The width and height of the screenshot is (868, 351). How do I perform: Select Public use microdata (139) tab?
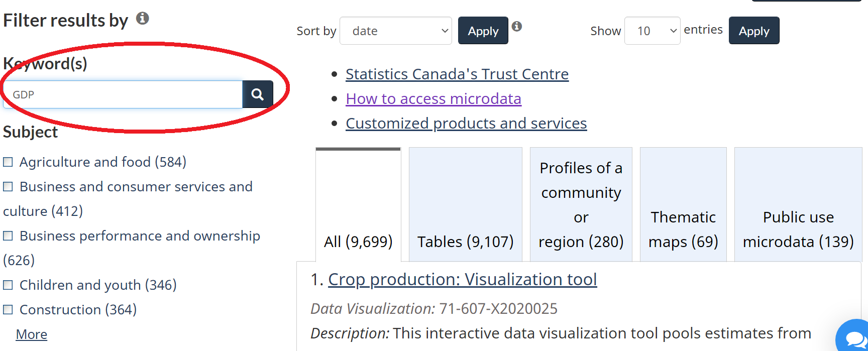pyautogui.click(x=798, y=229)
